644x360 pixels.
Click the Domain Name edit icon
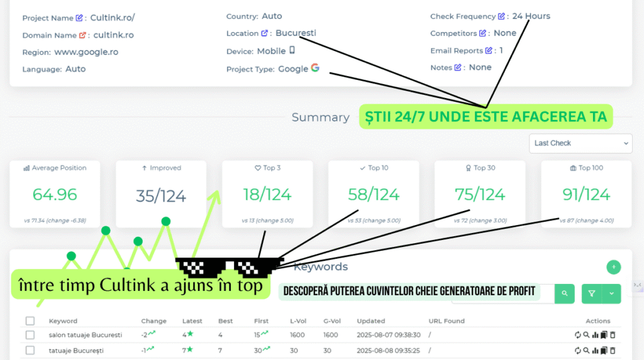[82, 36]
